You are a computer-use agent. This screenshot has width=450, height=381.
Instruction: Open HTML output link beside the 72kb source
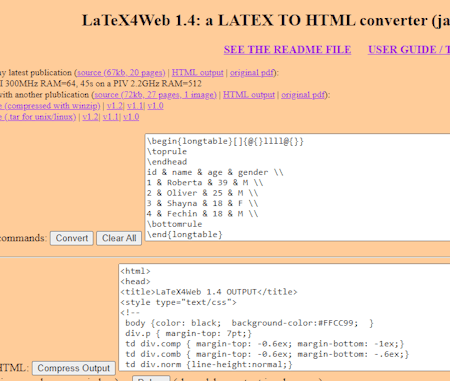pyautogui.click(x=249, y=95)
